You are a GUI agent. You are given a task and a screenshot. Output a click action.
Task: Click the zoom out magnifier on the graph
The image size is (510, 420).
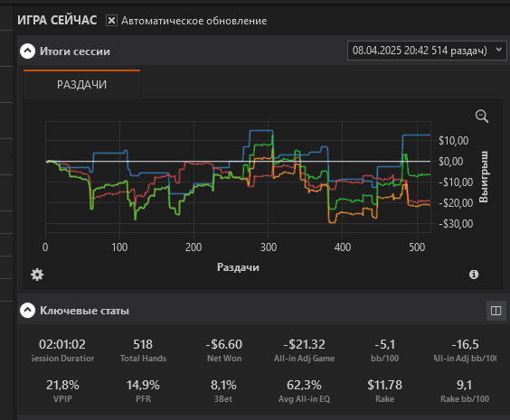point(482,117)
